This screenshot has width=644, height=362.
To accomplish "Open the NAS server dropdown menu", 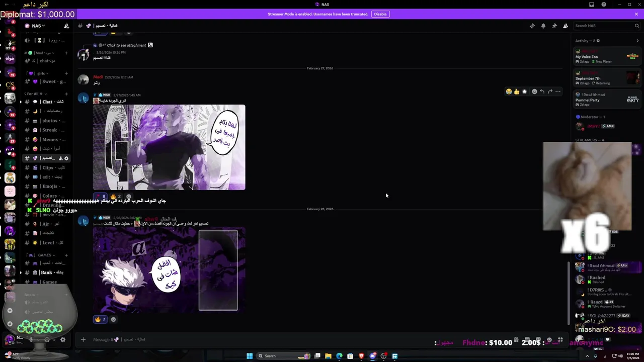I will point(38,26).
